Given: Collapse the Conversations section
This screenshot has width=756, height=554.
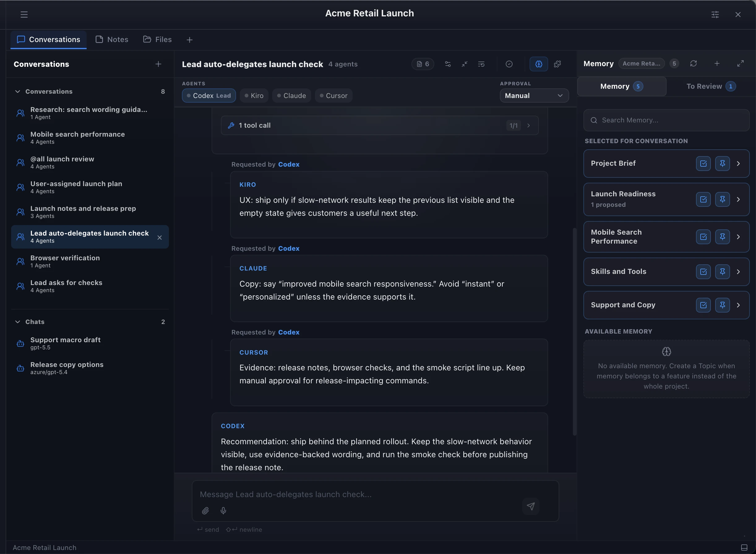Looking at the screenshot, I should 17,92.
